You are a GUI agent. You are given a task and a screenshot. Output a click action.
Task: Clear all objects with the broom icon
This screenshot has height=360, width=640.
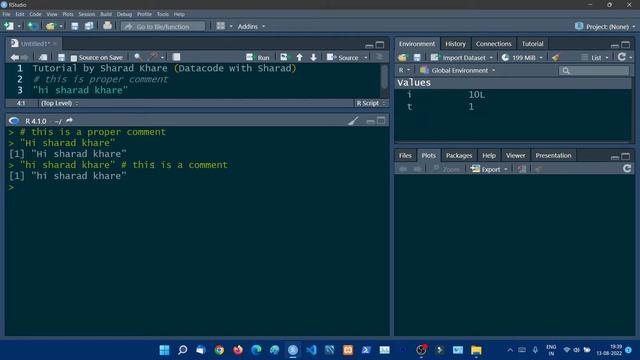(x=556, y=58)
